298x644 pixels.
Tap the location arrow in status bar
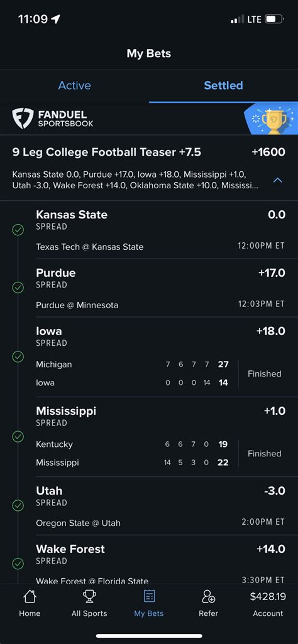pos(55,19)
